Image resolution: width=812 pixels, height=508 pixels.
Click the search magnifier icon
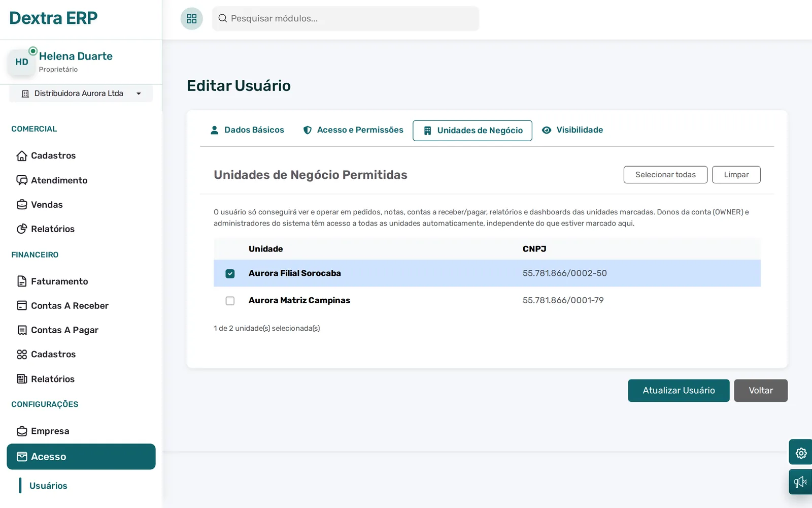click(x=222, y=18)
